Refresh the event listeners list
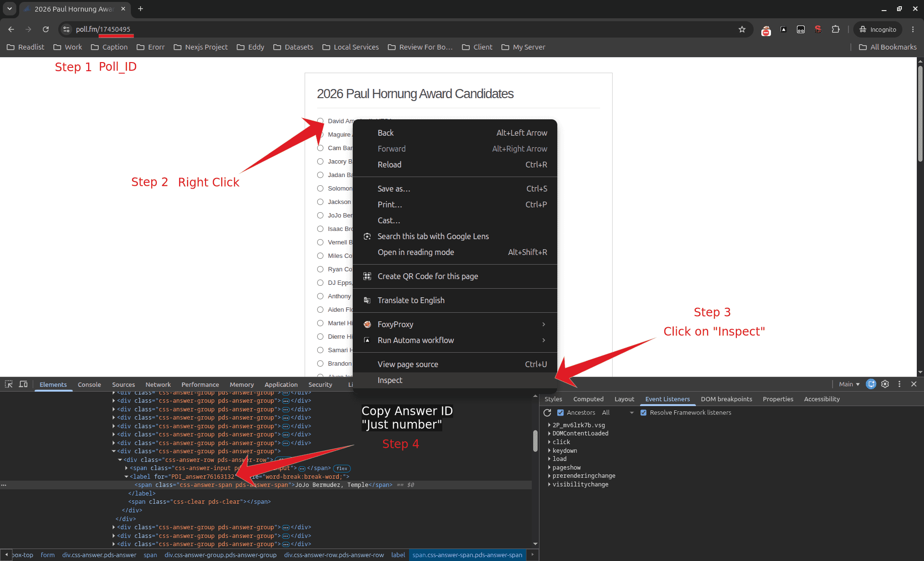Viewport: 924px width, 561px height. pos(547,412)
